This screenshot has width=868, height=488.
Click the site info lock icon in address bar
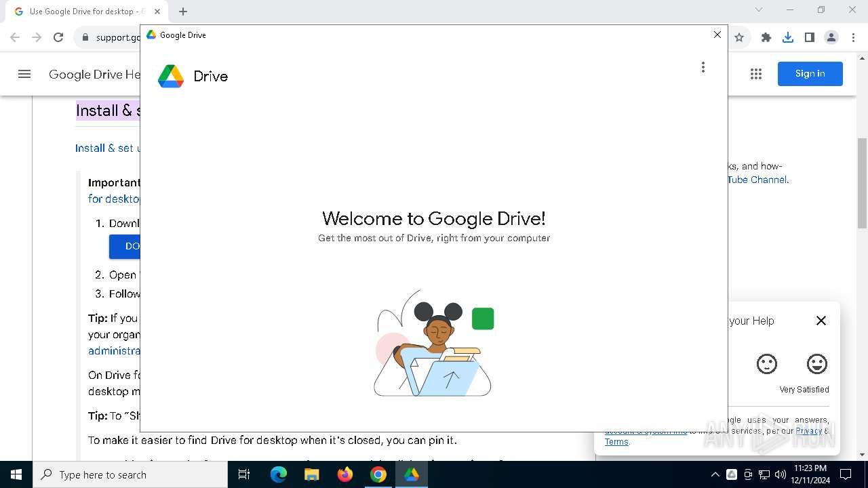coord(85,37)
